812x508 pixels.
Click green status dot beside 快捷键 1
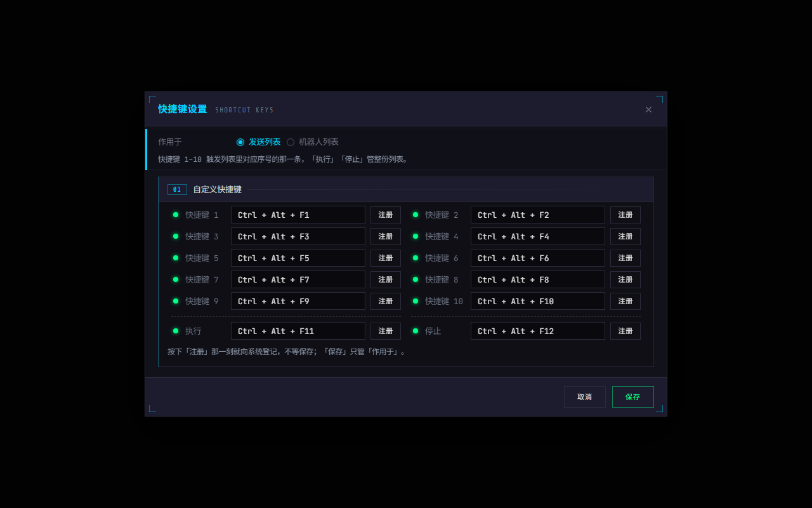click(176, 215)
